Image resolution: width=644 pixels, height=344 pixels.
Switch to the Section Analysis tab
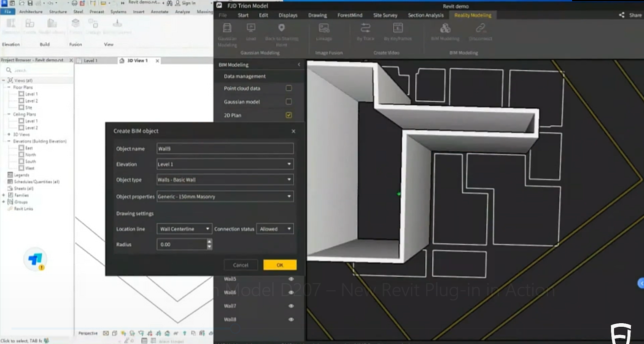426,15
